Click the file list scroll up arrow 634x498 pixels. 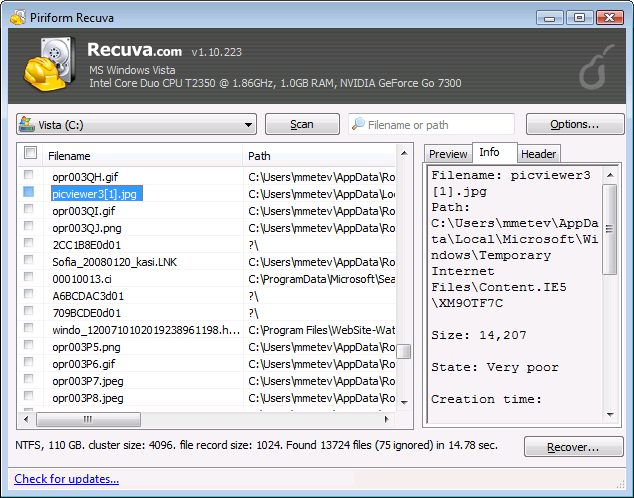click(404, 154)
